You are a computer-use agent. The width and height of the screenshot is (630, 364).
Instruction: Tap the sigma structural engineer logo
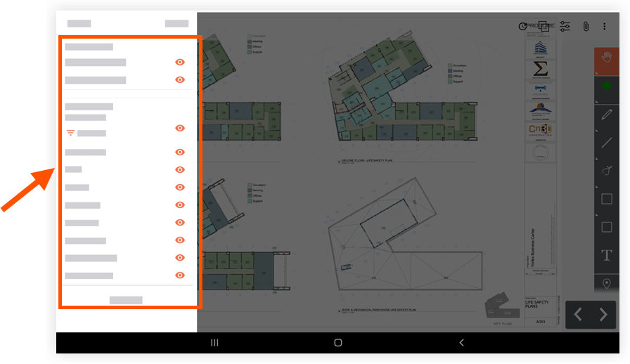click(x=541, y=70)
